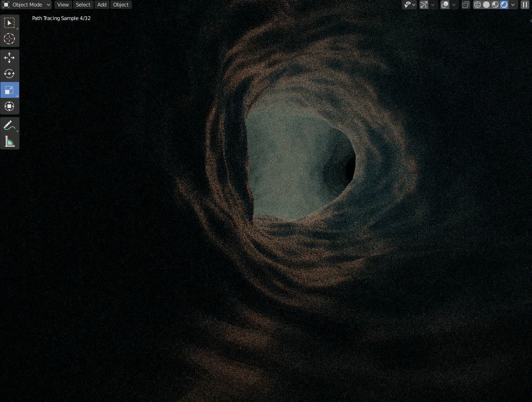Screen dimensions: 532x402
Task: Toggle Show Overlays for the viewport
Action: (445, 5)
